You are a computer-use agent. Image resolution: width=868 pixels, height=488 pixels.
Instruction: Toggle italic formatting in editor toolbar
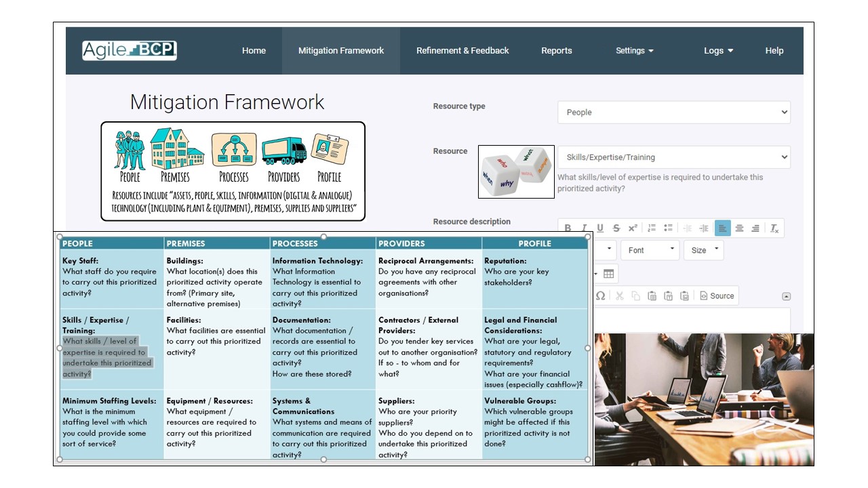(585, 228)
